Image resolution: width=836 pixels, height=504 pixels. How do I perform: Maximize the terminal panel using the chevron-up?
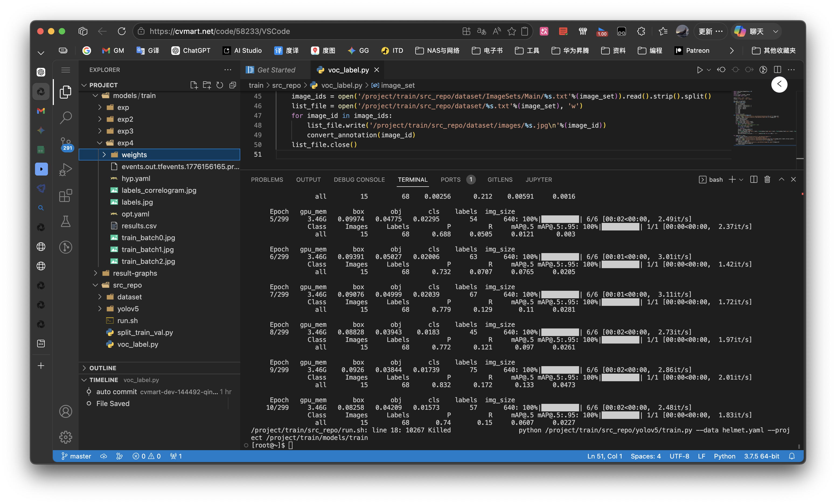pos(781,179)
